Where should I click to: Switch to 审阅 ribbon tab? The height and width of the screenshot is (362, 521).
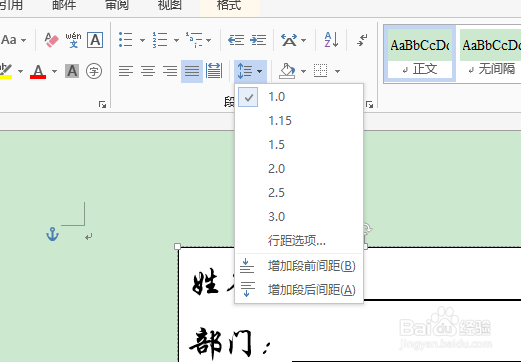point(117,5)
